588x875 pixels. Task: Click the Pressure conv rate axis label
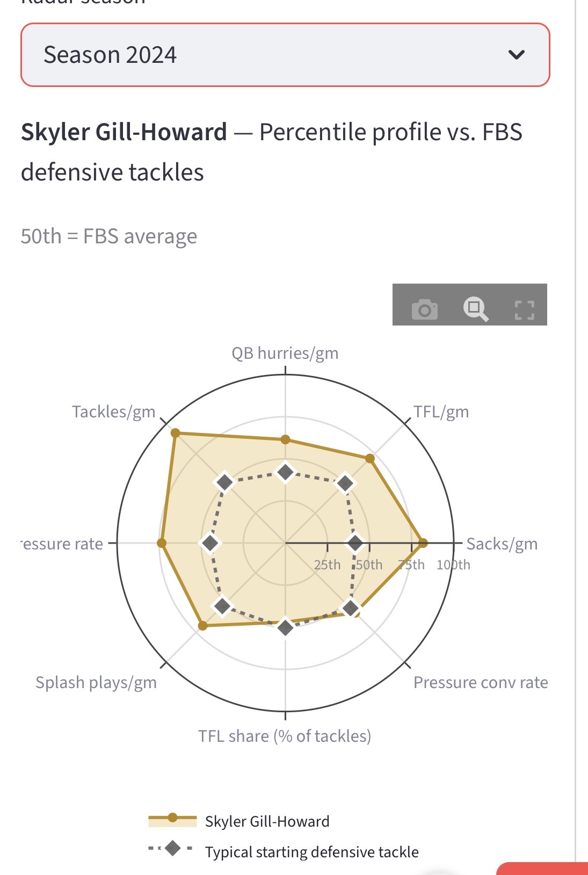click(481, 682)
